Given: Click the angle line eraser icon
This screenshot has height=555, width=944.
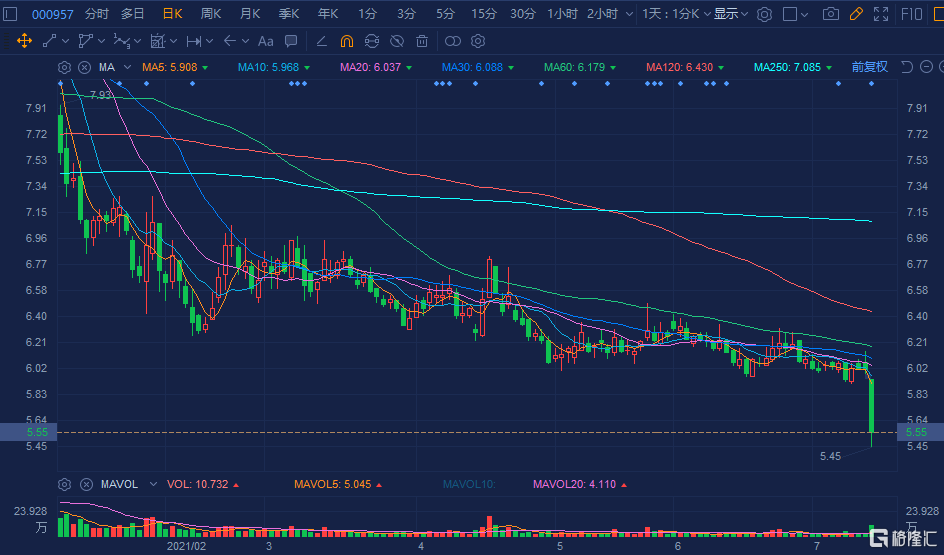Looking at the screenshot, I should 321,41.
